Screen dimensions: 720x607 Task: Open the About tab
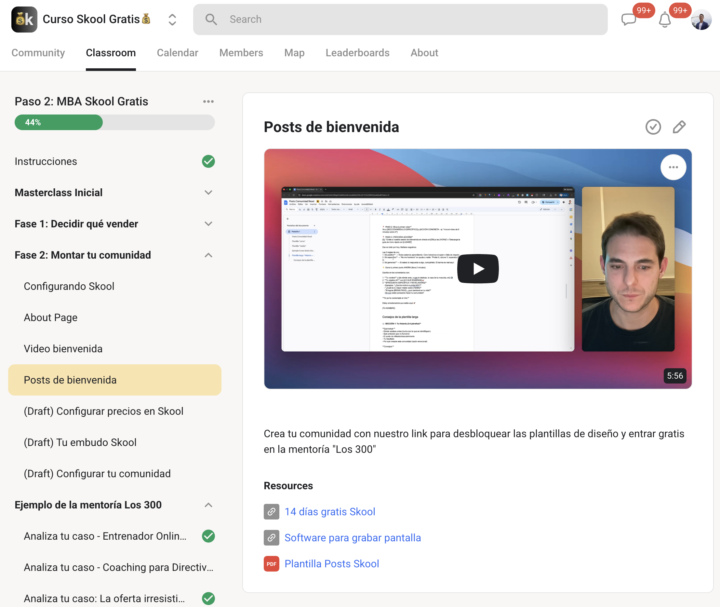pos(424,53)
